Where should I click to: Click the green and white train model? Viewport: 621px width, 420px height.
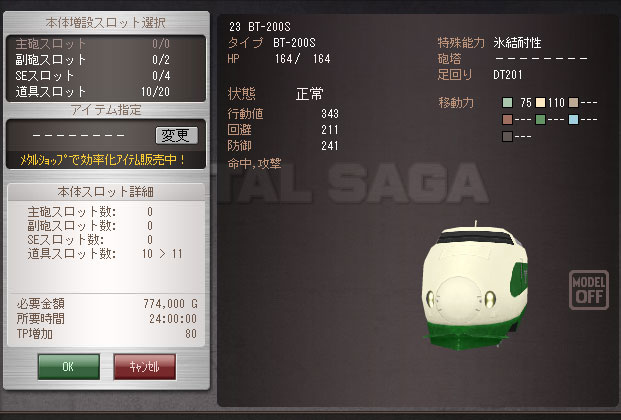click(x=475, y=285)
